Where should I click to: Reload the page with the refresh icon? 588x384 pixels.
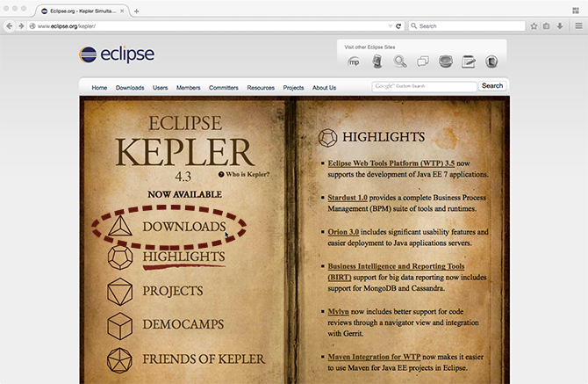click(x=398, y=25)
